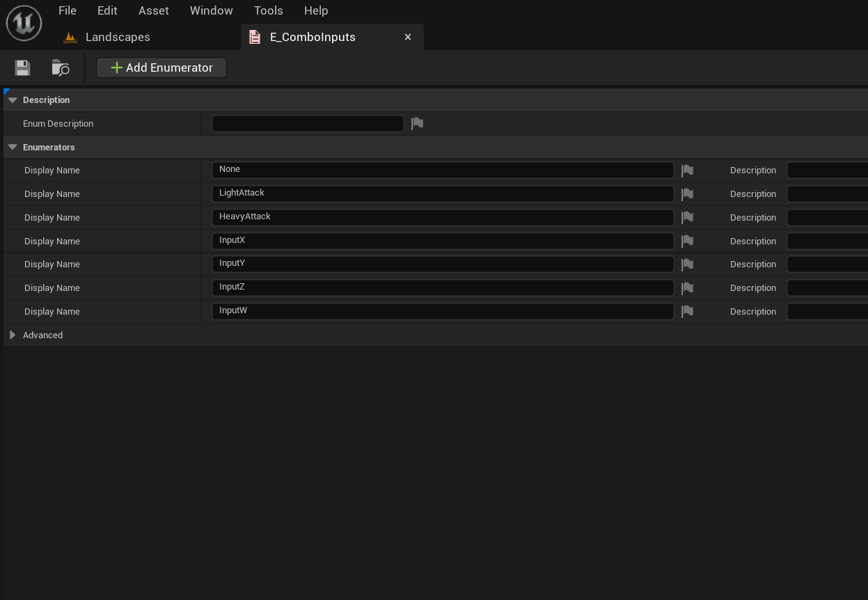
Task: Click the Save asset floppy disk icon
Action: click(x=22, y=68)
